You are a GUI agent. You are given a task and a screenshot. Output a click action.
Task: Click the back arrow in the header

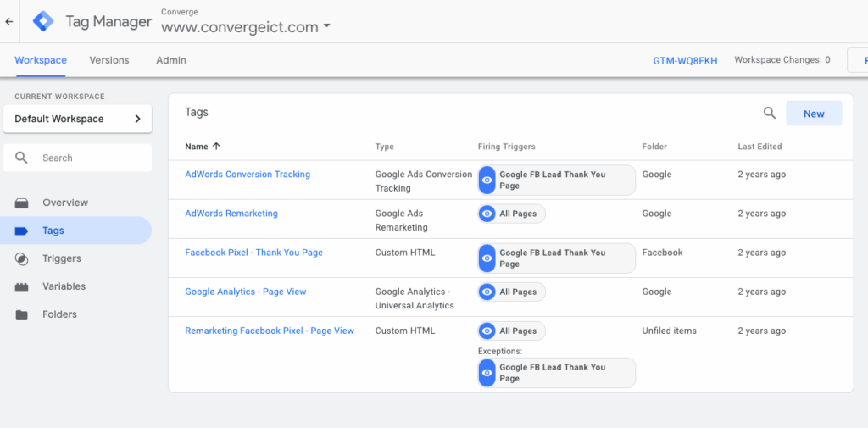pos(9,22)
